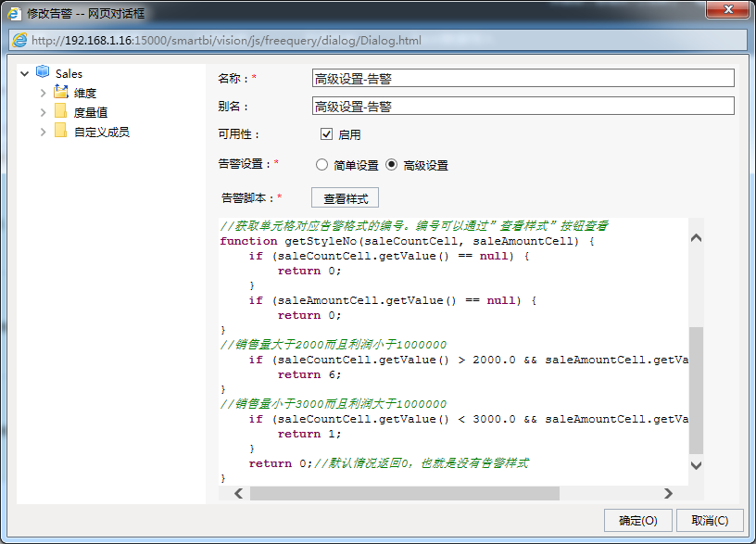Screen dimensions: 756x544
Task: Close the 修改告警 dialog window
Action: click(728, 9)
